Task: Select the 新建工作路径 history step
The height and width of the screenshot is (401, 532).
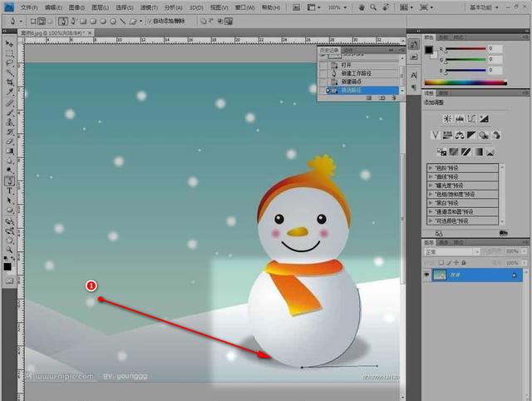Action: (x=357, y=72)
